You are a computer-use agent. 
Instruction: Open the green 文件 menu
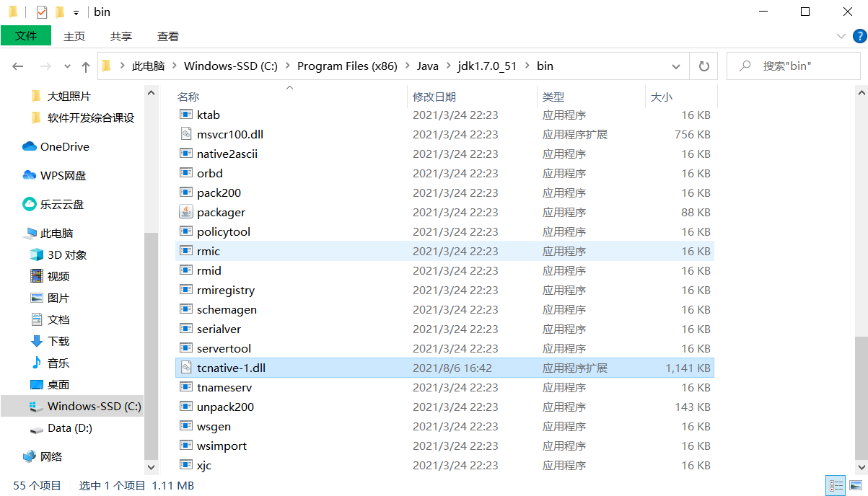(26, 36)
